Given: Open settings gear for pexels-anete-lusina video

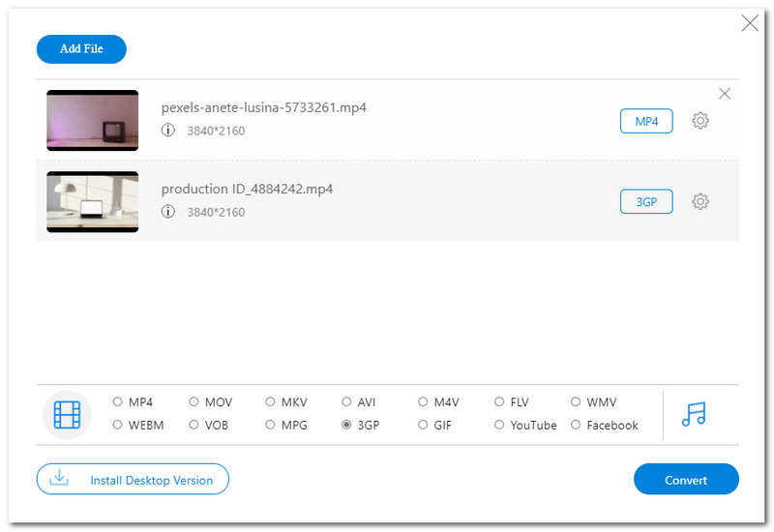Looking at the screenshot, I should point(700,121).
